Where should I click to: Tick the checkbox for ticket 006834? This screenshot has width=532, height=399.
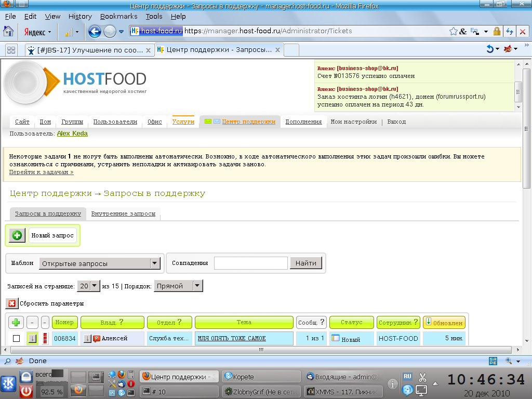(x=16, y=338)
